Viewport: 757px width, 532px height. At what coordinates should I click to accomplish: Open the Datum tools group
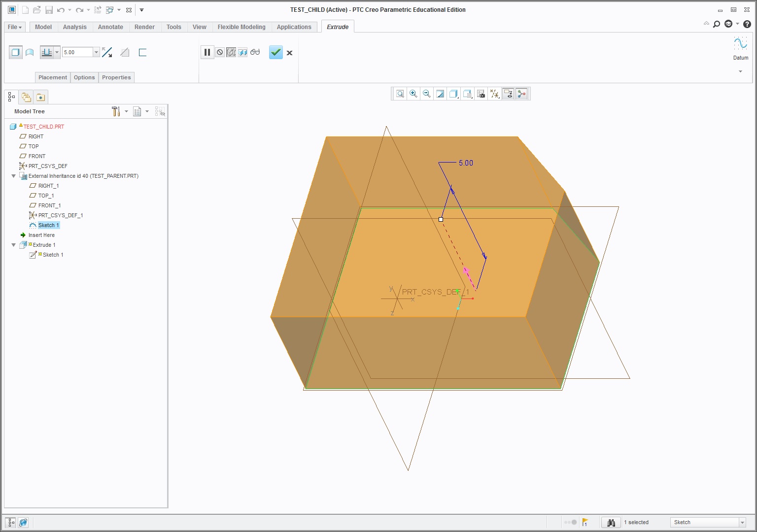(x=740, y=48)
